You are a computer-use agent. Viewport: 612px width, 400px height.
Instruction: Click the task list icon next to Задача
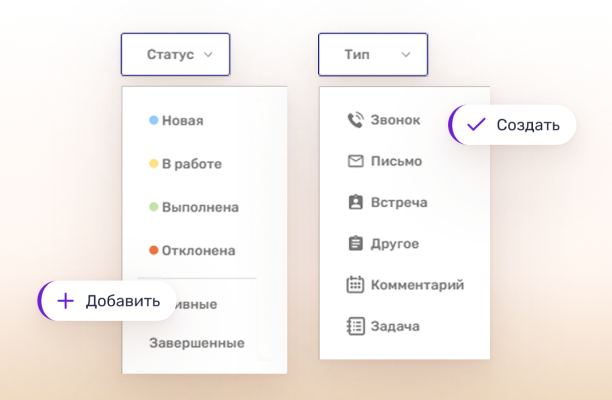[x=355, y=326]
